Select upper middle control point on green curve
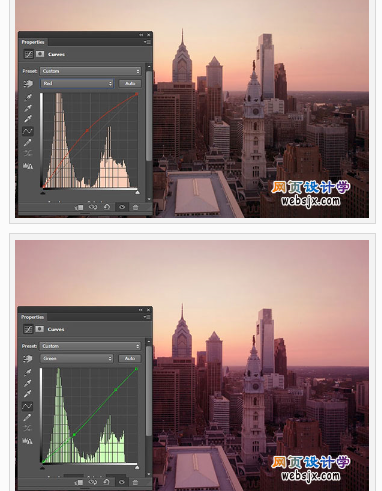This screenshot has height=491, width=382. [x=116, y=390]
